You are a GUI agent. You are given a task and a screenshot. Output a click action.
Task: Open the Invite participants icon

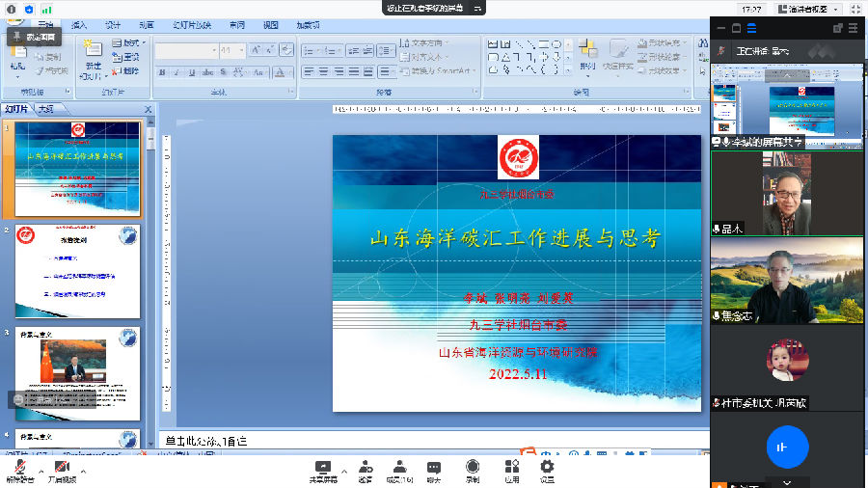click(x=365, y=467)
